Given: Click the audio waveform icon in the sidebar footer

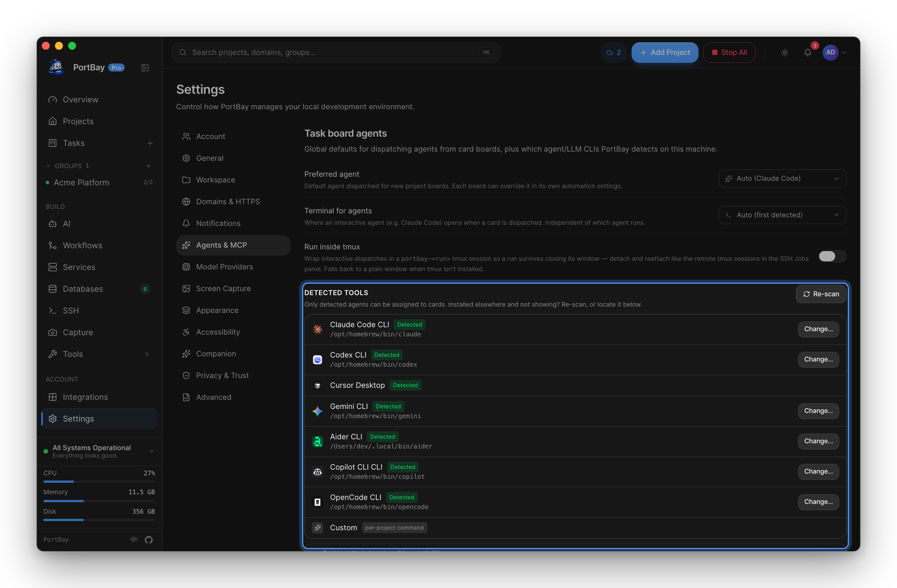Looking at the screenshot, I should click(134, 539).
